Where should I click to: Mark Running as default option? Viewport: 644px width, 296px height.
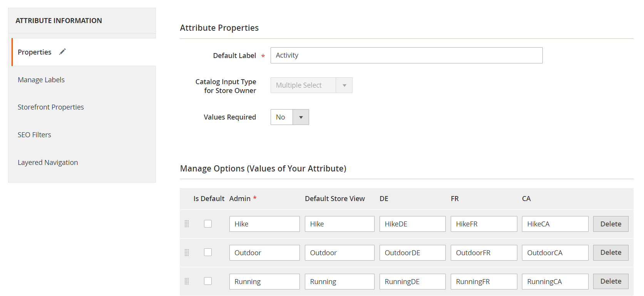208,281
